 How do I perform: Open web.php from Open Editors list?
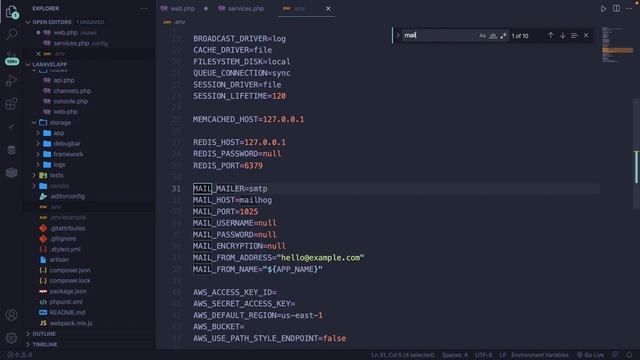[65, 33]
